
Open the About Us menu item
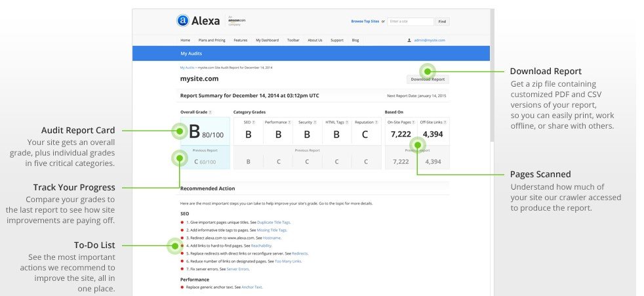pyautogui.click(x=315, y=40)
